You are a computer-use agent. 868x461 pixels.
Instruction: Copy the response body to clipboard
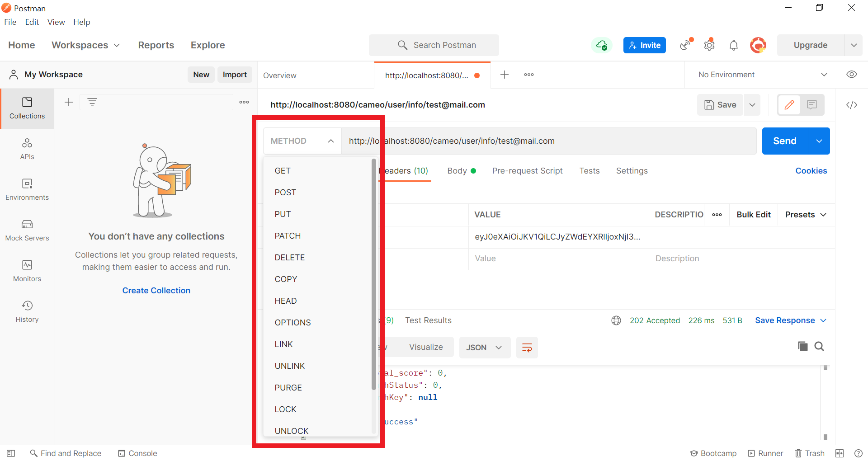pyautogui.click(x=803, y=346)
